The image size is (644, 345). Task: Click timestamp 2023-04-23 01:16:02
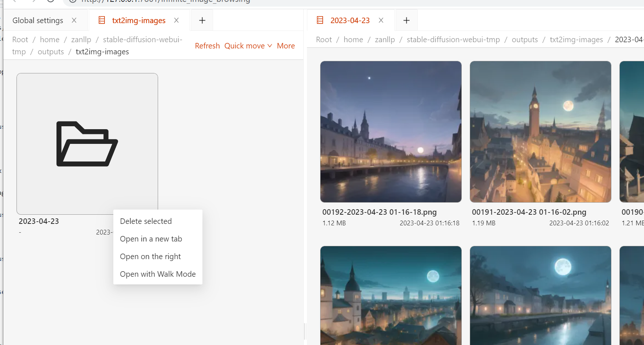click(x=579, y=223)
